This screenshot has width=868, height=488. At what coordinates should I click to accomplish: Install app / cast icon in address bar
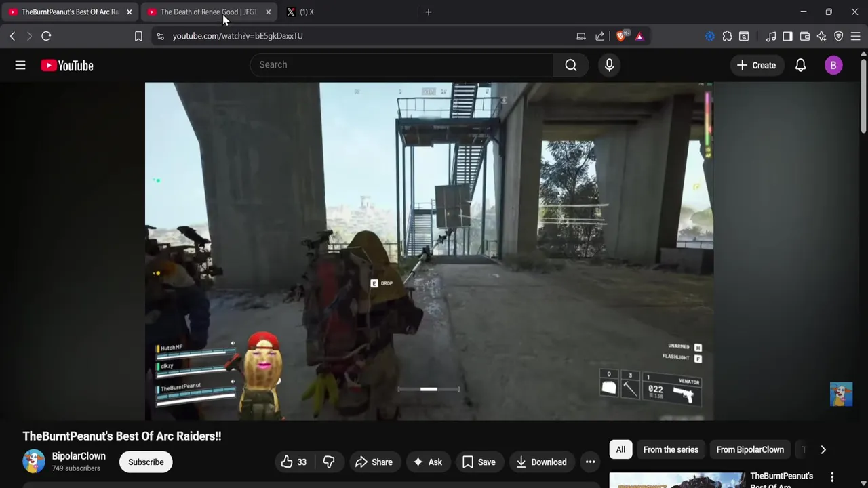click(x=581, y=36)
